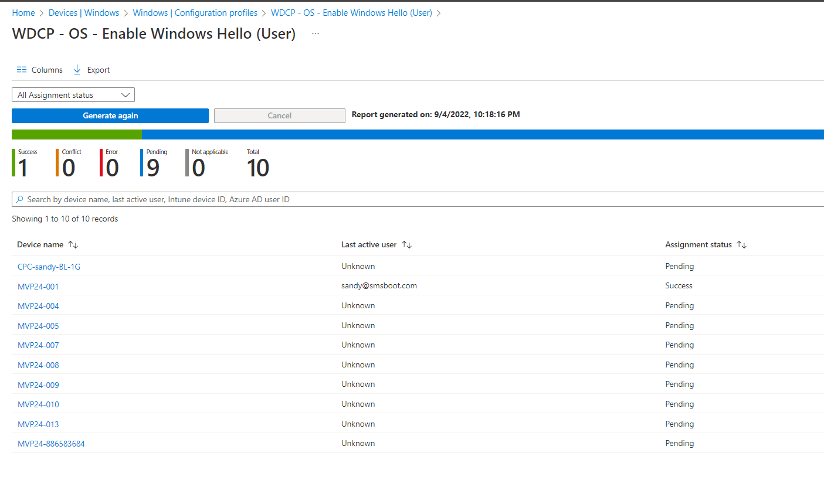Viewport: 824px width, 504px height.
Task: Open Windows | Configuration profiles breadcrumb
Action: click(195, 12)
